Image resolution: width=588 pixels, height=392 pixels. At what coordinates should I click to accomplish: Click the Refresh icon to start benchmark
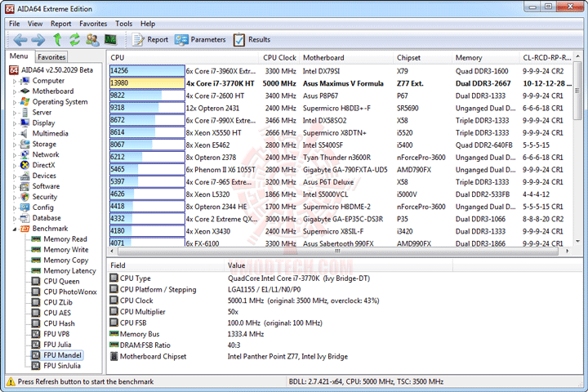click(x=74, y=39)
